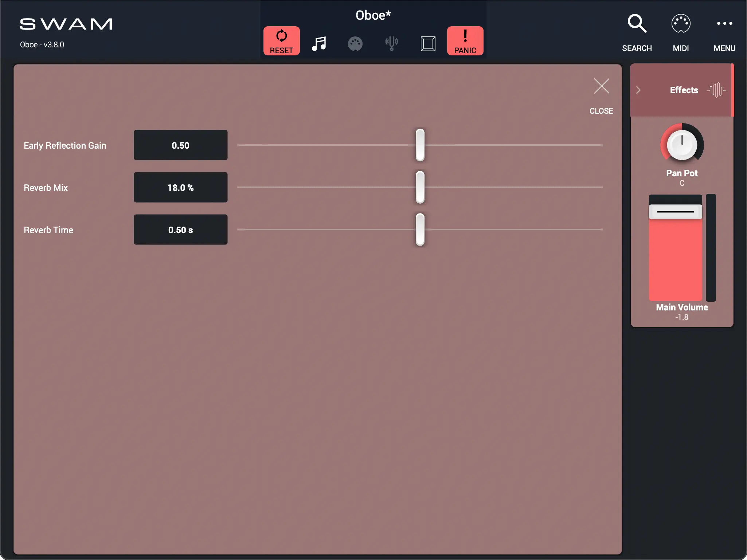Image resolution: width=747 pixels, height=560 pixels.
Task: Open the MIDI connector settings page
Action: 355,44
